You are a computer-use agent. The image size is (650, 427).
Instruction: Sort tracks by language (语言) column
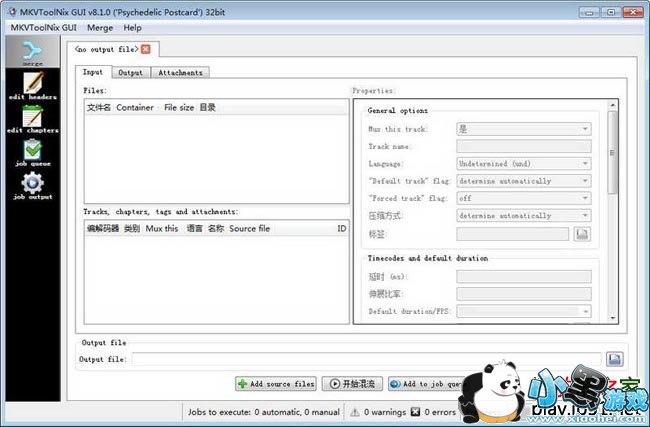[x=194, y=228]
